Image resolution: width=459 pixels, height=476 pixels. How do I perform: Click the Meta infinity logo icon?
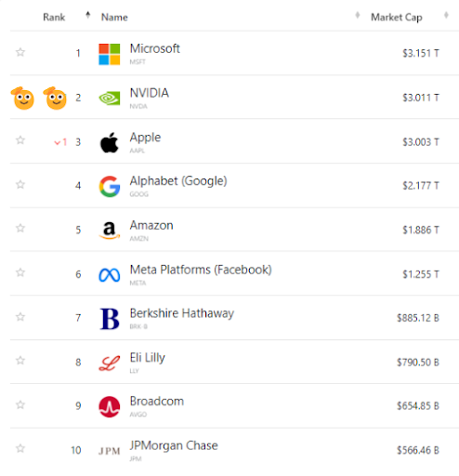pyautogui.click(x=110, y=275)
